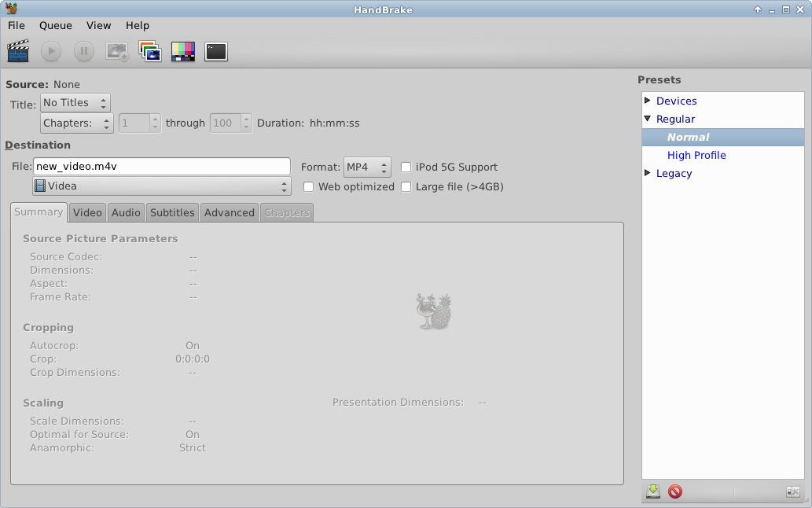Select the High Profile preset
812x508 pixels.
tap(696, 155)
